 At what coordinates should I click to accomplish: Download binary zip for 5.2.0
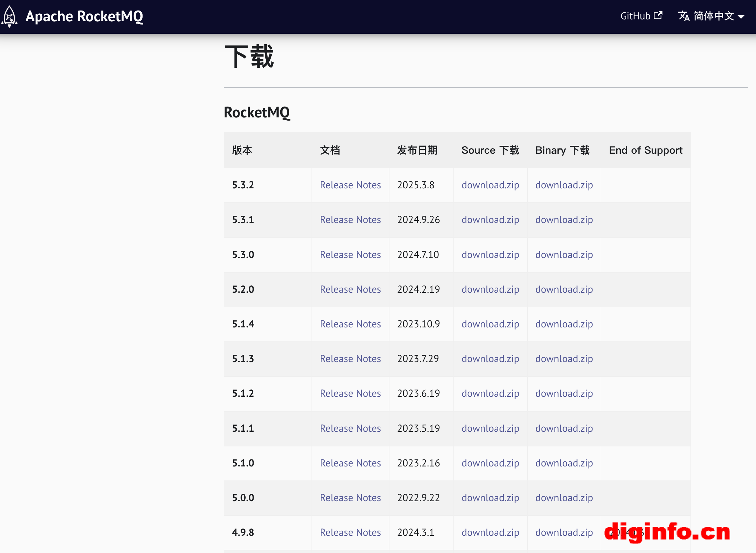point(564,290)
